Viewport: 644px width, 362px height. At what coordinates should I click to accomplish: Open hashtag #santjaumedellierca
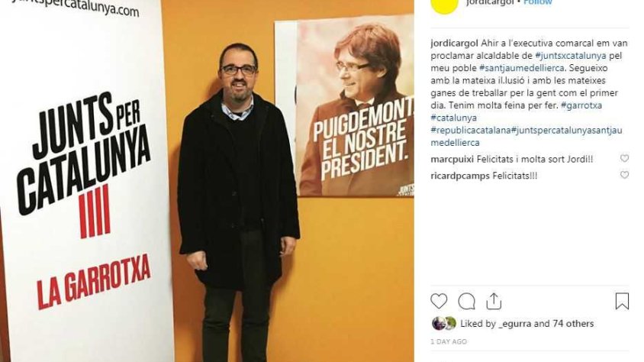[x=521, y=68]
